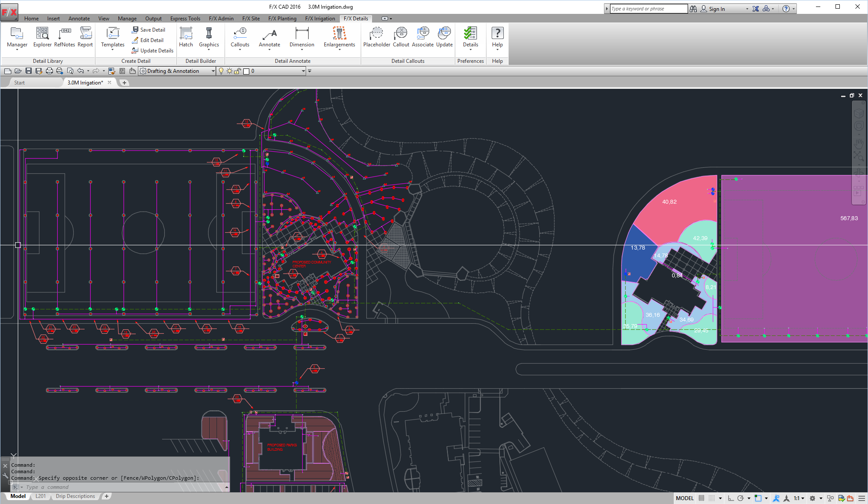Open the Detail Explorer tool

[x=42, y=36]
